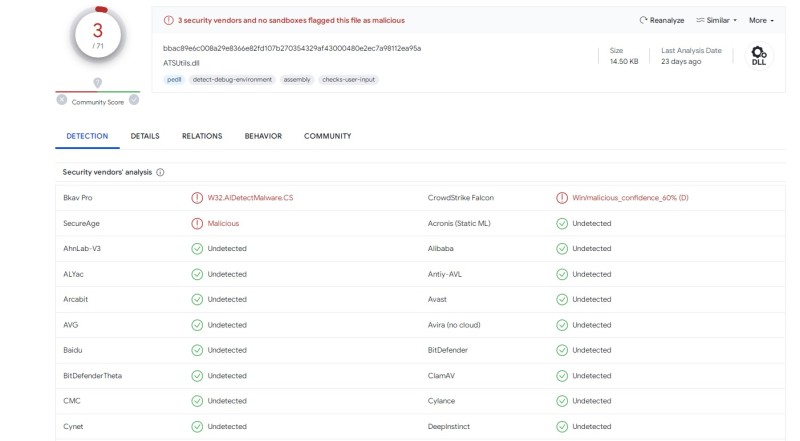
Task: Open the Relations tab
Action: 202,136
